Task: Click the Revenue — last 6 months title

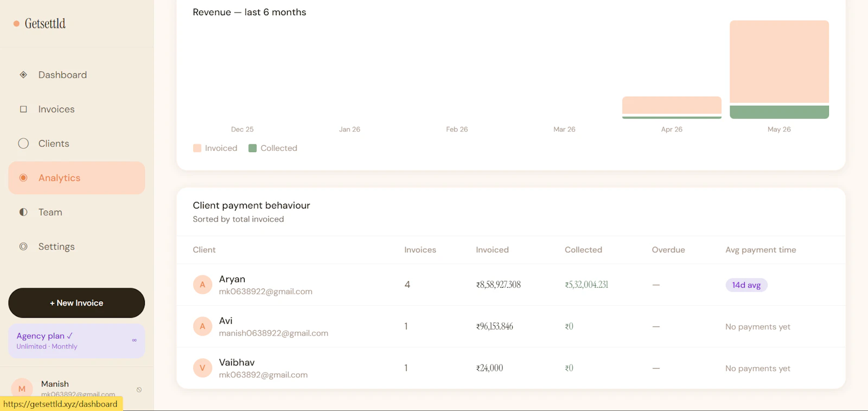Action: (x=249, y=12)
